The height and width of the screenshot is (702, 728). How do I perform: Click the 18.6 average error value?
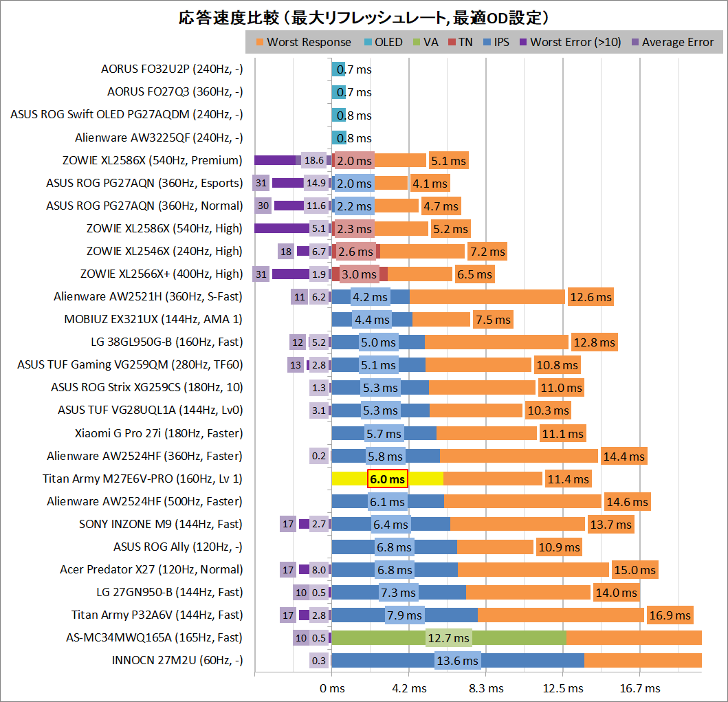pyautogui.click(x=314, y=161)
